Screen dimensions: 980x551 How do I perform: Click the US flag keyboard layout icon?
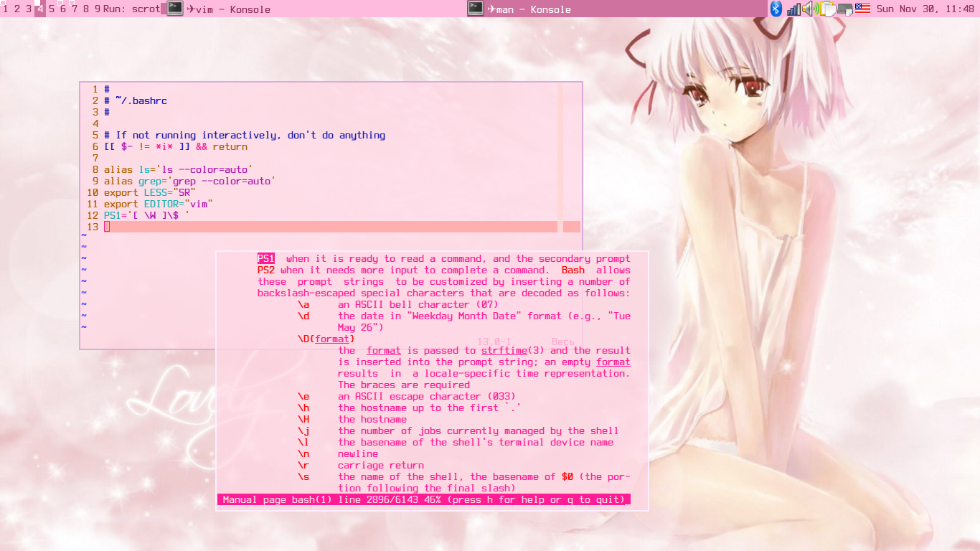pyautogui.click(x=862, y=9)
